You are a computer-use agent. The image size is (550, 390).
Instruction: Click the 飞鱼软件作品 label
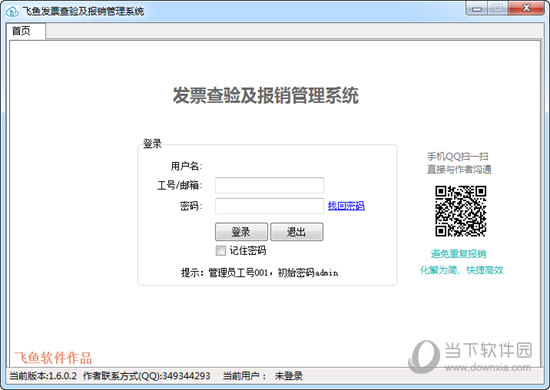coord(53,358)
